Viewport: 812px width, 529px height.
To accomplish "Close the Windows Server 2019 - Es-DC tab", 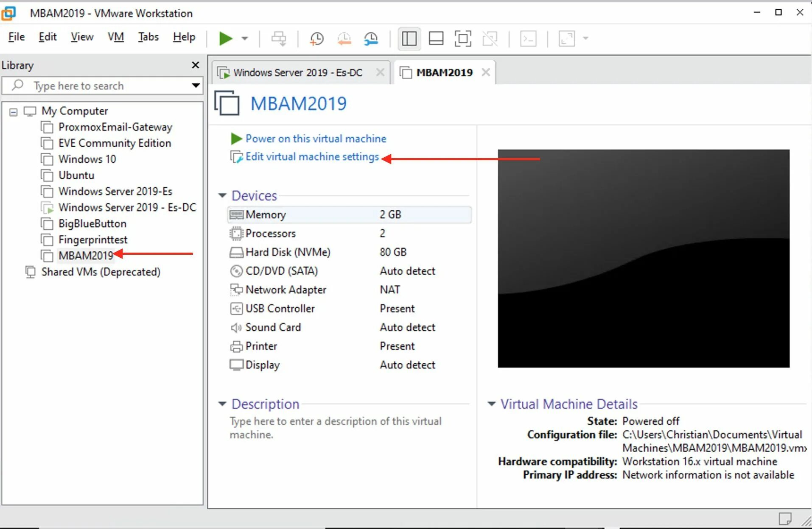I will coord(380,72).
